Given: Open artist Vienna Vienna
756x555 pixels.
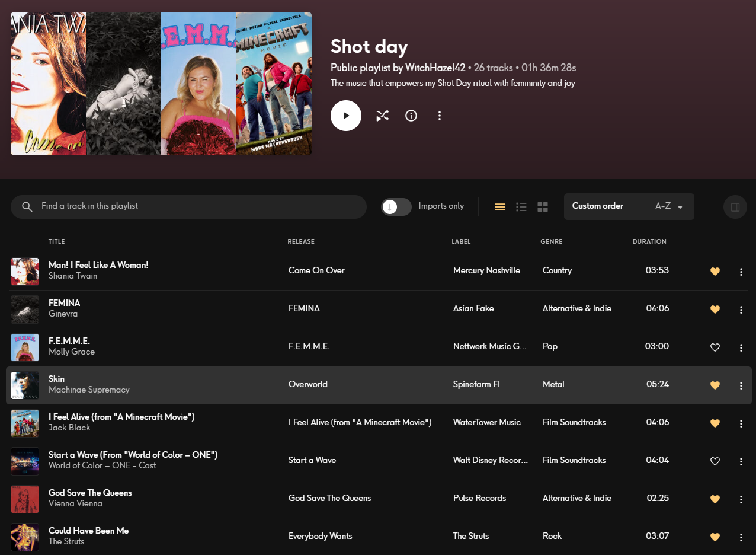Looking at the screenshot, I should tap(75, 503).
